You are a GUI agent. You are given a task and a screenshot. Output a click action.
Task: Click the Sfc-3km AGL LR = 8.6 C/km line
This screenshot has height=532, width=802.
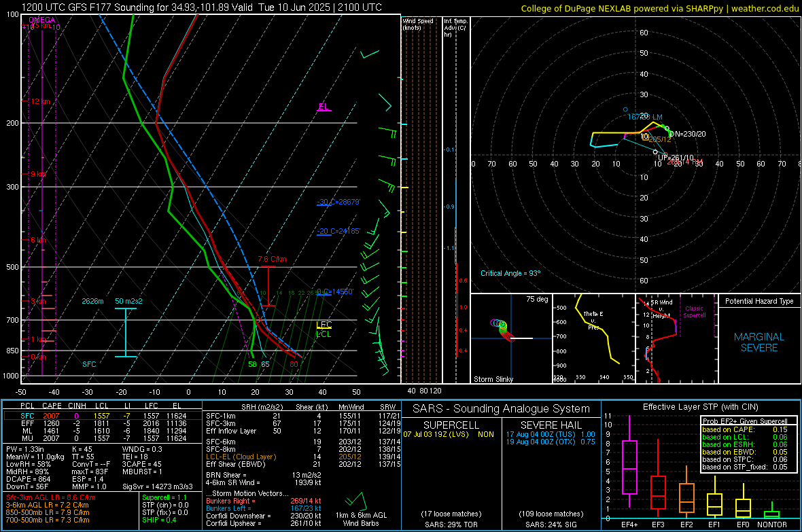click(51, 497)
